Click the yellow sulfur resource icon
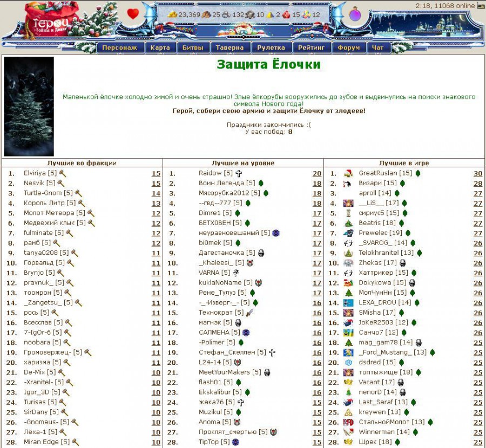The height and width of the screenshot is (448, 486). [x=270, y=15]
